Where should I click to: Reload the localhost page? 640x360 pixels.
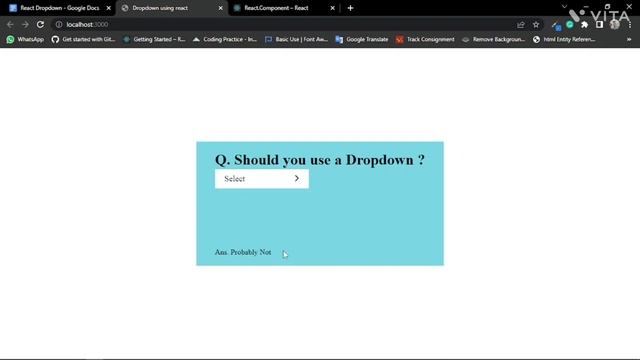(x=40, y=24)
